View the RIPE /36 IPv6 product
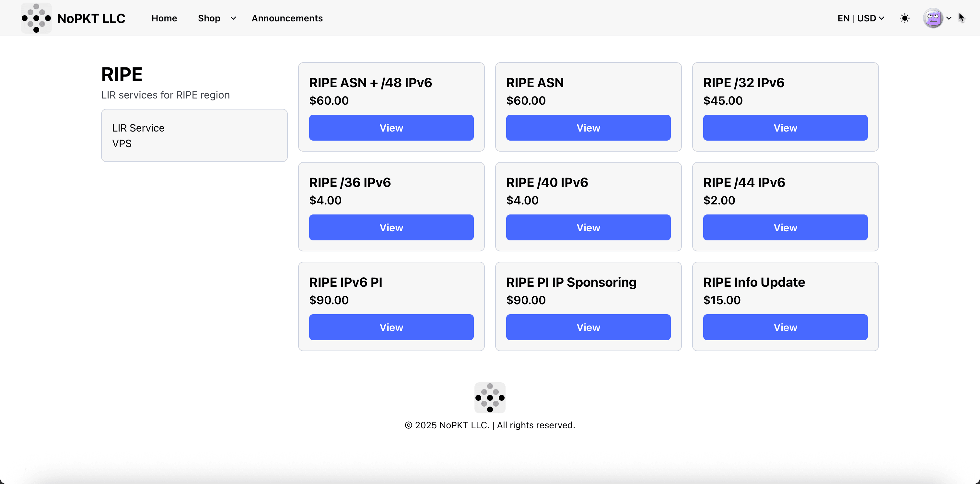 coord(391,227)
